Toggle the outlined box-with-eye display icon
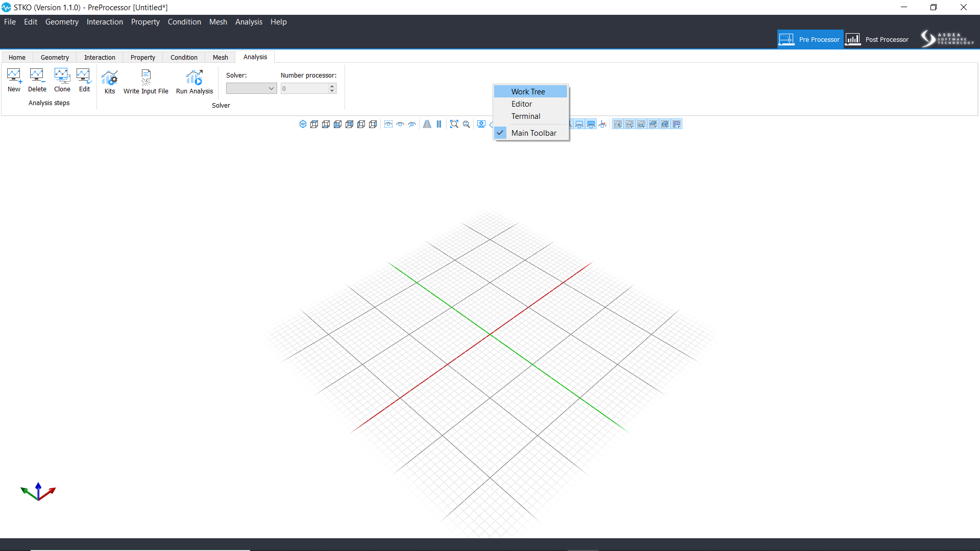 click(x=579, y=124)
